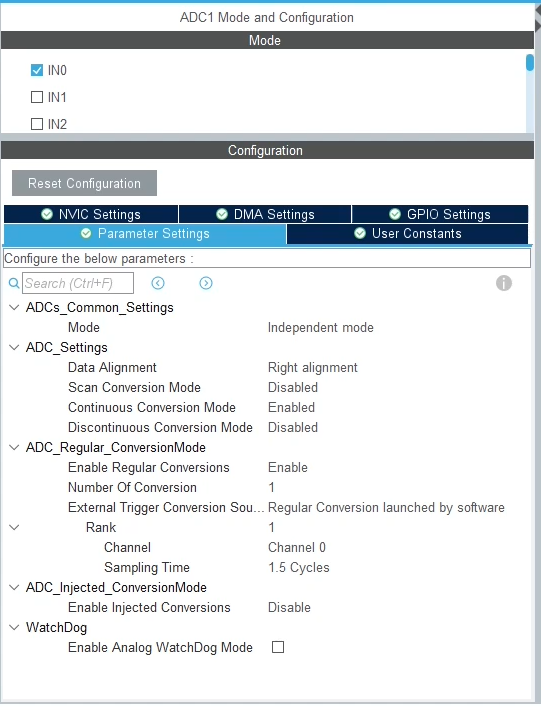The width and height of the screenshot is (541, 710).
Task: Click the search magnifier icon
Action: coord(14,283)
